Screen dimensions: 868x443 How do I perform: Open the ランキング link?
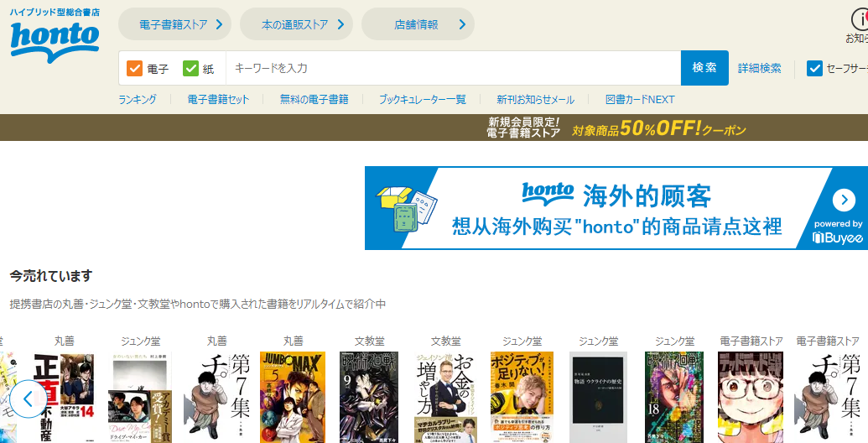point(138,99)
